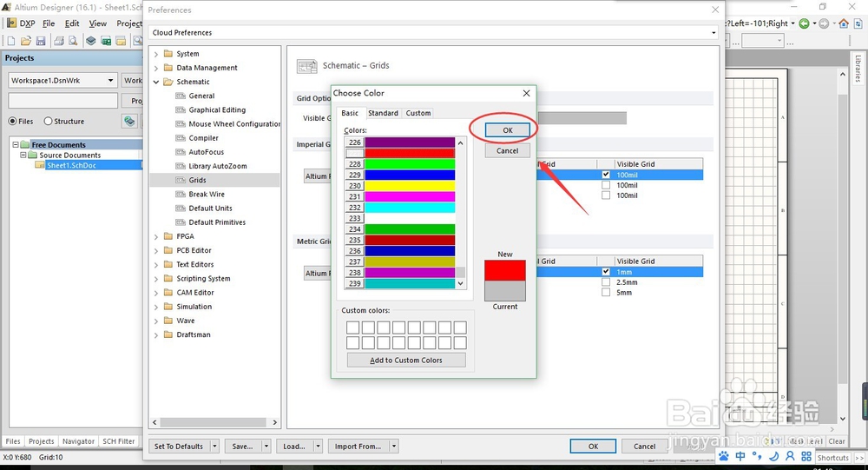The width and height of the screenshot is (868, 470).
Task: Select cyan color number 232
Action: tap(410, 208)
